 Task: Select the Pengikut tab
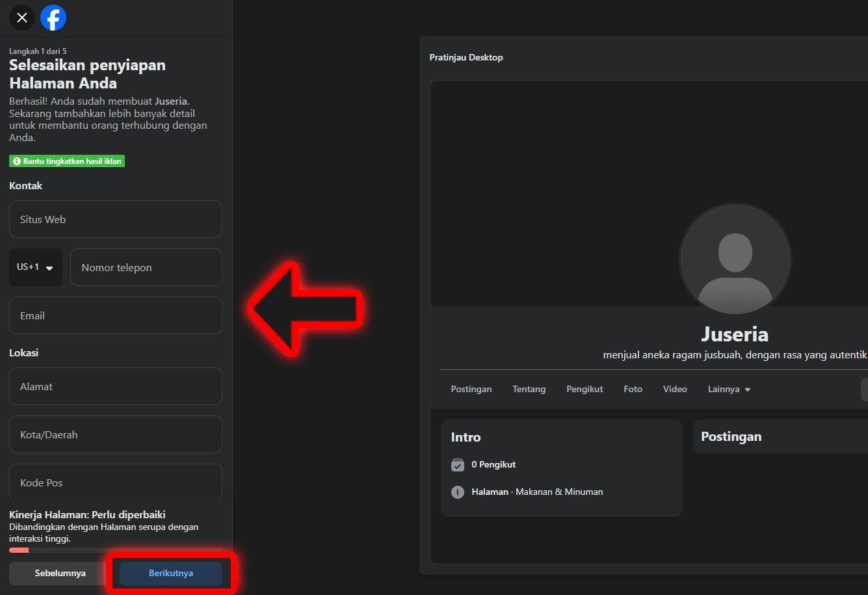coord(585,390)
